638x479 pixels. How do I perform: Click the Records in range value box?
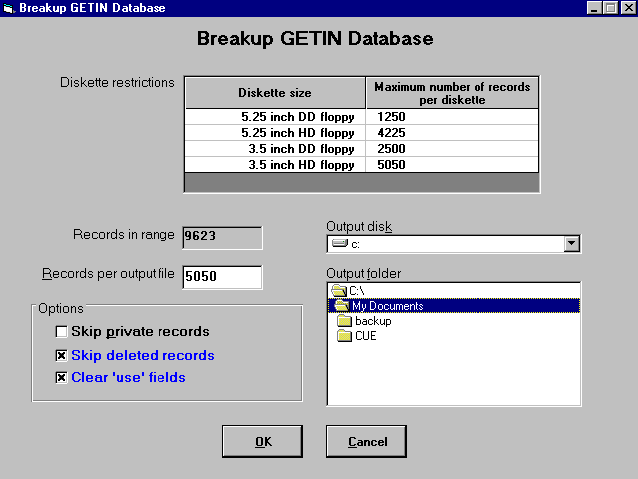click(x=223, y=238)
